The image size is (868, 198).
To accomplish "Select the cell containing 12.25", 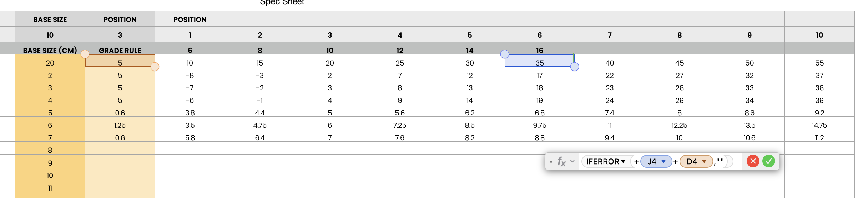I will [680, 125].
